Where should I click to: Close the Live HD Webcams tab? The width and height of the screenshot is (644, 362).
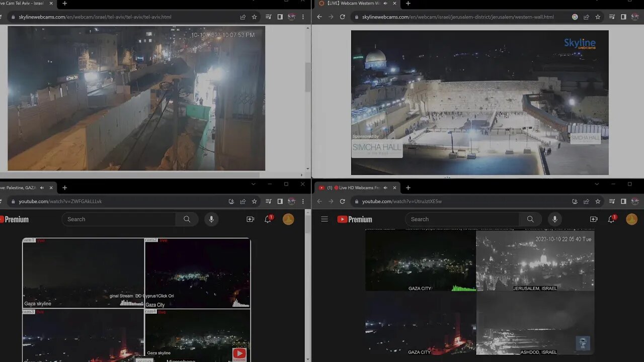click(394, 188)
